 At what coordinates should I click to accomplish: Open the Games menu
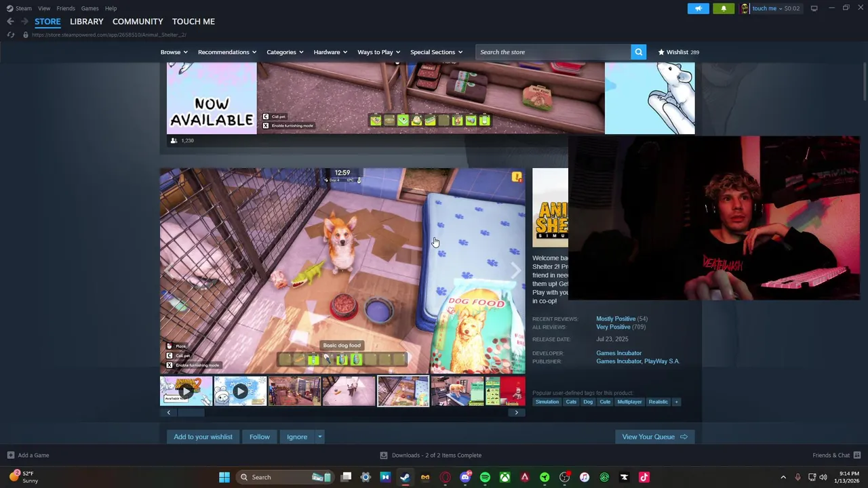point(90,8)
